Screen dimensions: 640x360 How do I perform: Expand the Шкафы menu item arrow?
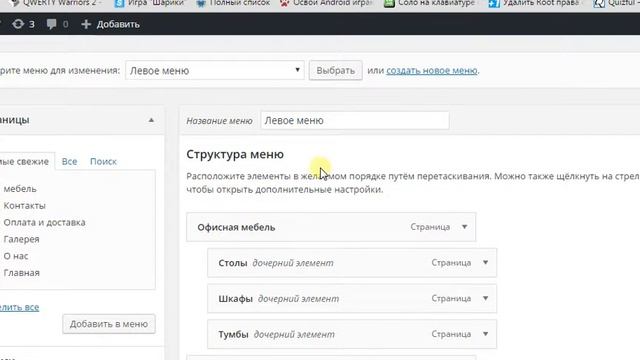(485, 298)
